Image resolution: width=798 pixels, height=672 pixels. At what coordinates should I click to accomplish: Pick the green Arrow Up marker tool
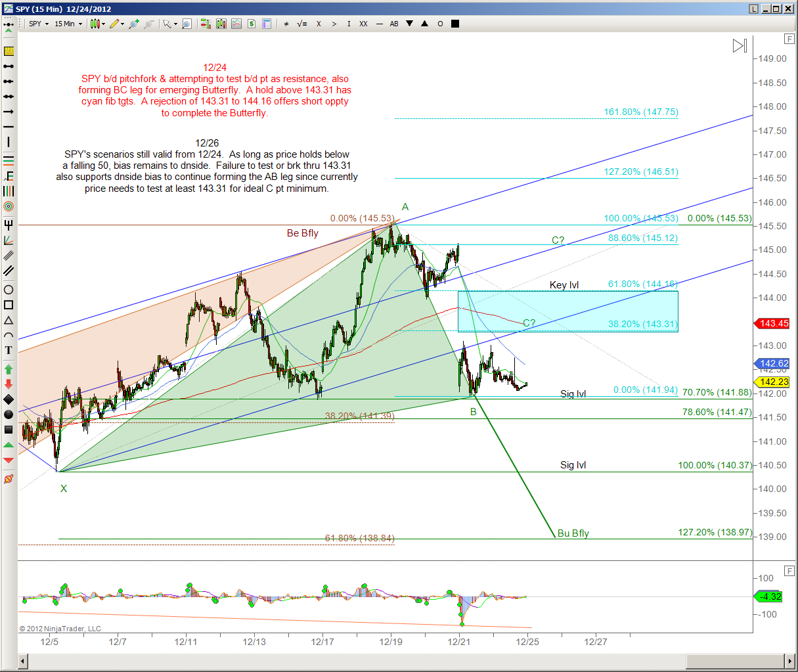9,369
